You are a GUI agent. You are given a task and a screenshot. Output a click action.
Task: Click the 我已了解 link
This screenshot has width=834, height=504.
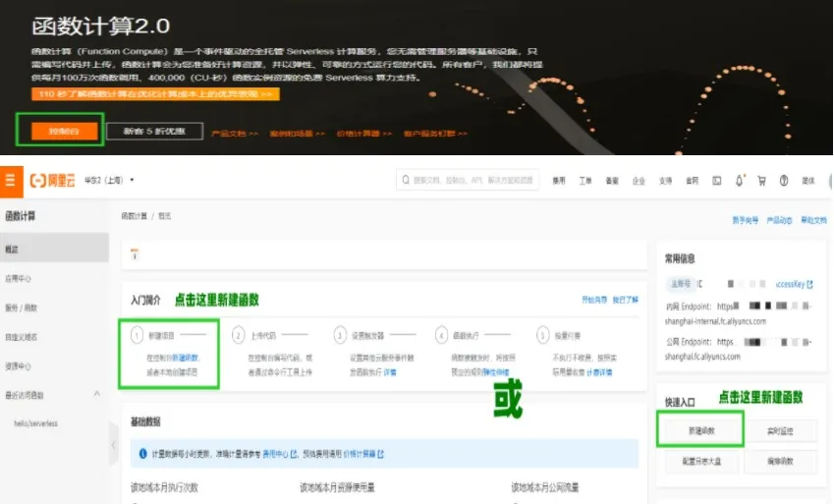coord(626,300)
